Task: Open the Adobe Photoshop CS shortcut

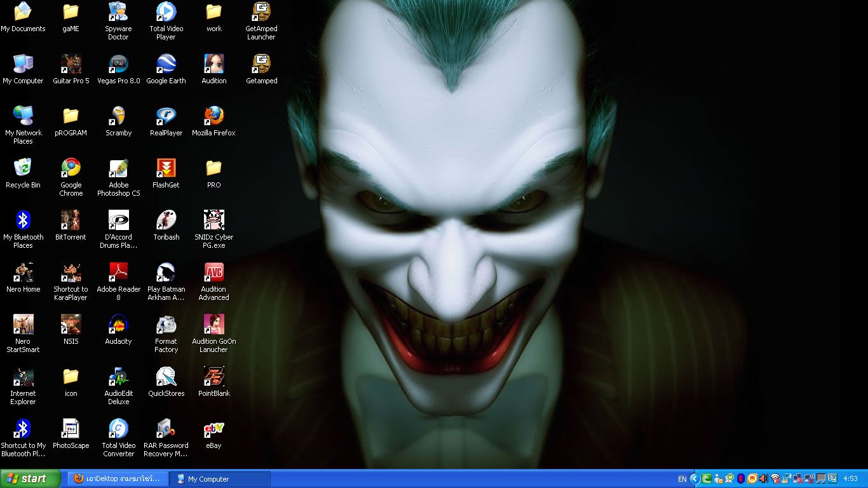Action: [118, 177]
